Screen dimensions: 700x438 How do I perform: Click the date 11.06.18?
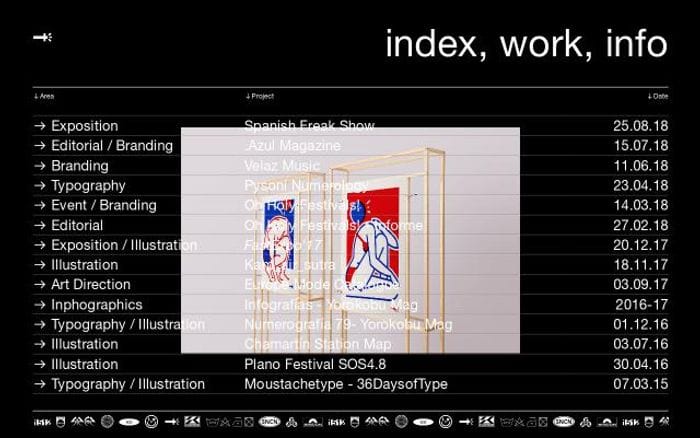pos(641,166)
